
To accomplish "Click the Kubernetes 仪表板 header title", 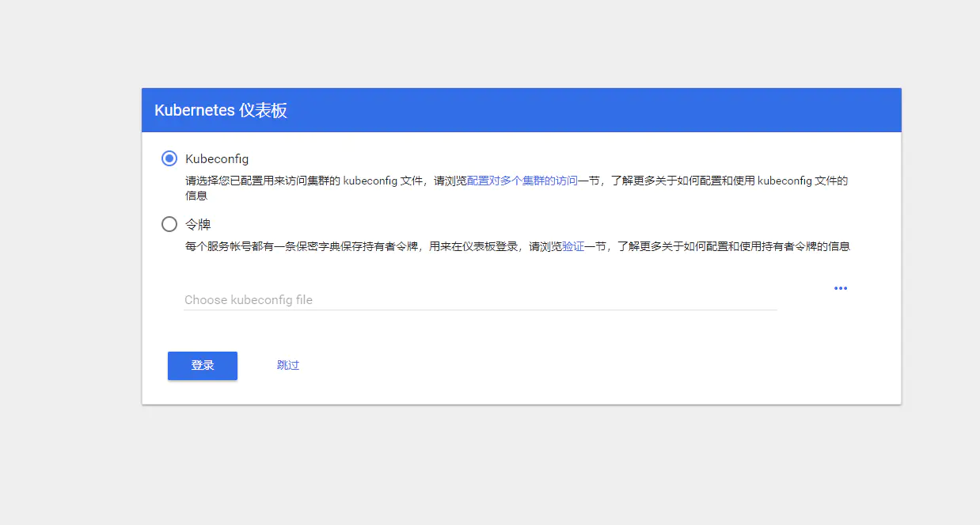I will tap(221, 110).
